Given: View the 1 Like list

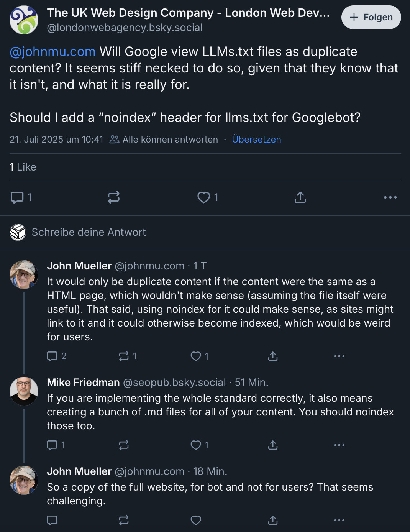Looking at the screenshot, I should (x=23, y=167).
